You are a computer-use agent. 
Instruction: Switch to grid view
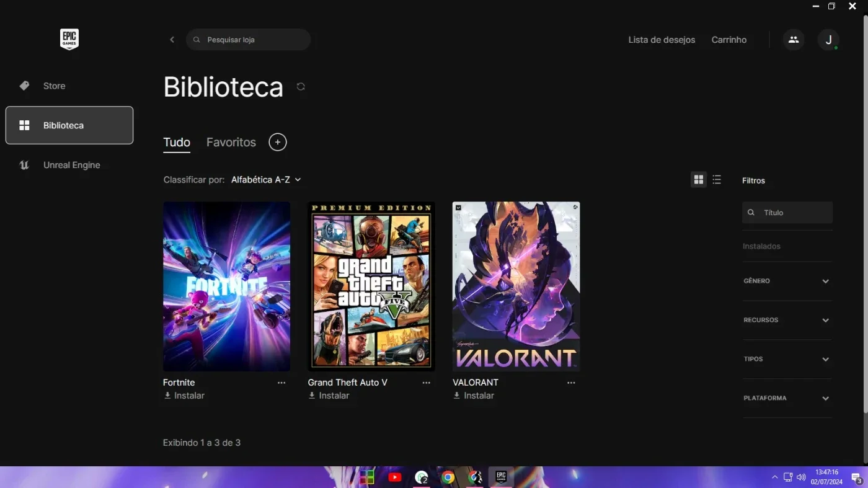coord(699,180)
